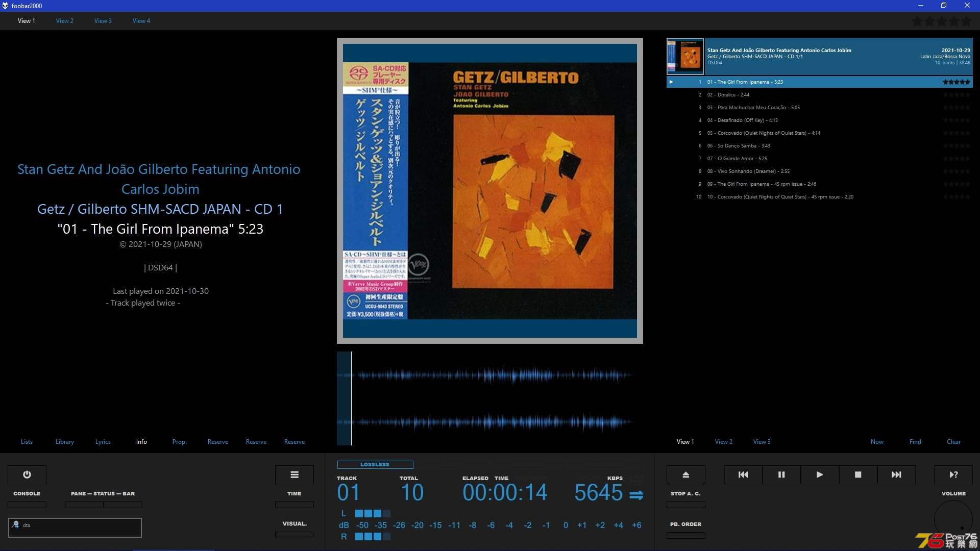
Task: Select track 02 - Doralice
Action: click(x=820, y=95)
